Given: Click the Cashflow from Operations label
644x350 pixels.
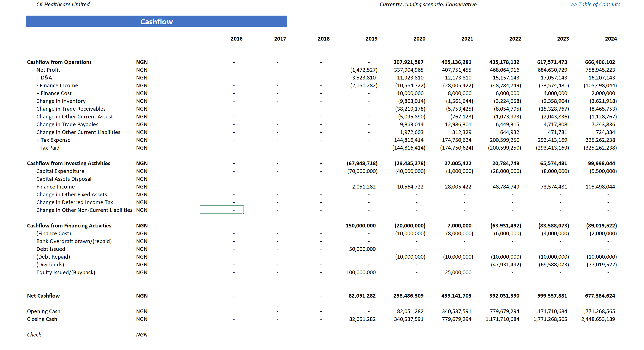Looking at the screenshot, I should (x=59, y=62).
